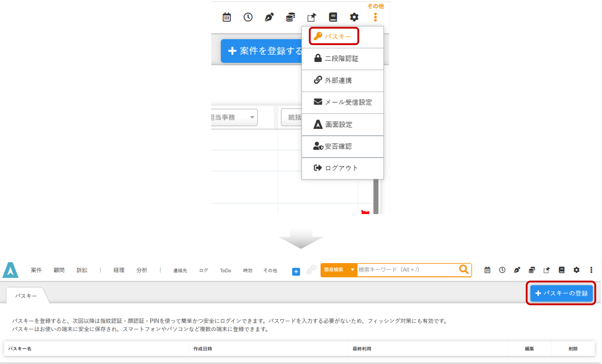
Task: Click the orange magnifier search icon
Action: [463, 270]
